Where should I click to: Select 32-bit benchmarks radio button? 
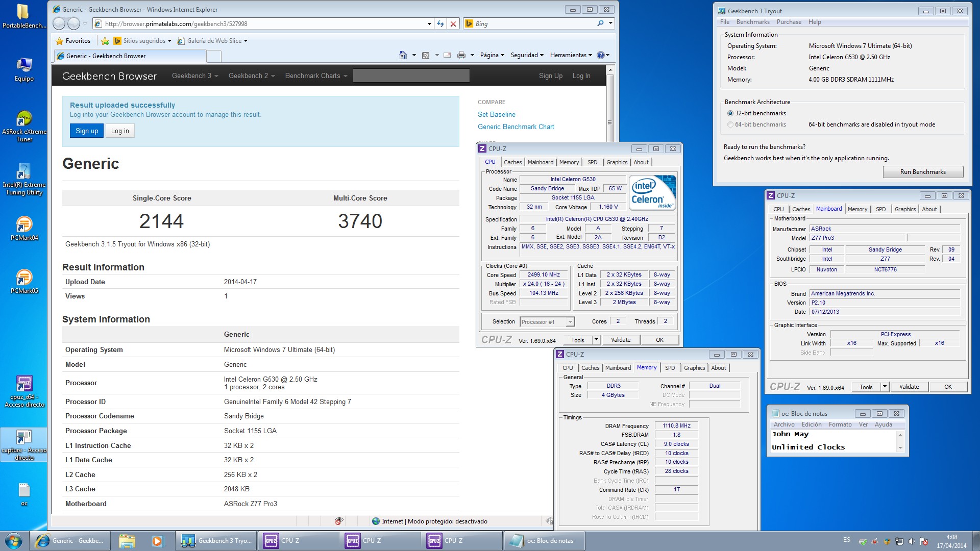pyautogui.click(x=730, y=113)
